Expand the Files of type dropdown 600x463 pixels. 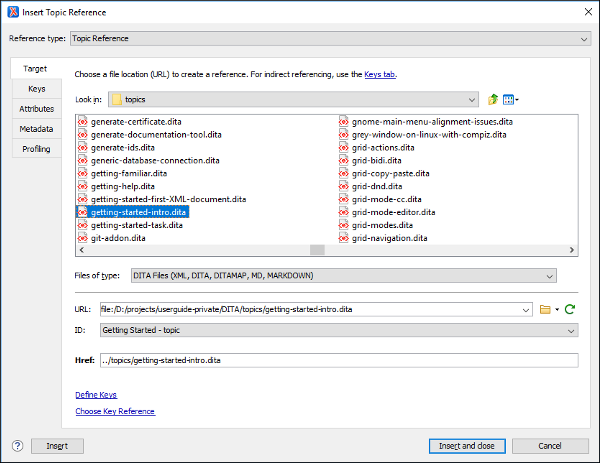[550, 276]
